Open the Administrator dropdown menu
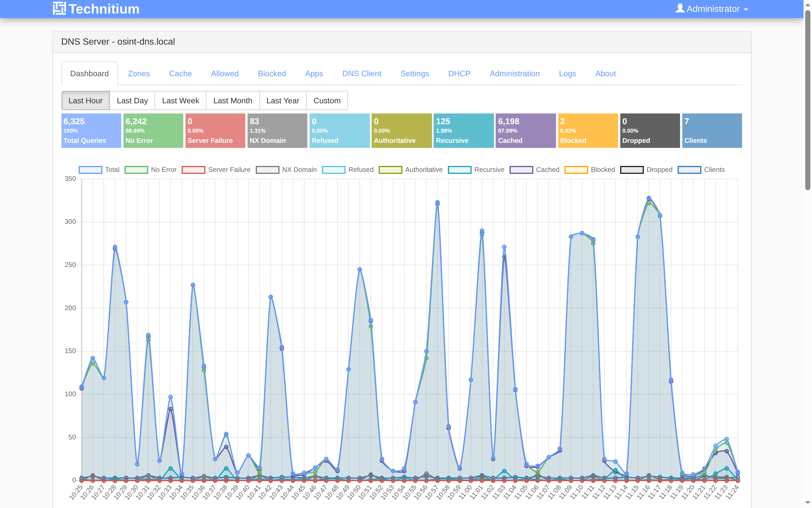The image size is (812, 508). click(712, 9)
